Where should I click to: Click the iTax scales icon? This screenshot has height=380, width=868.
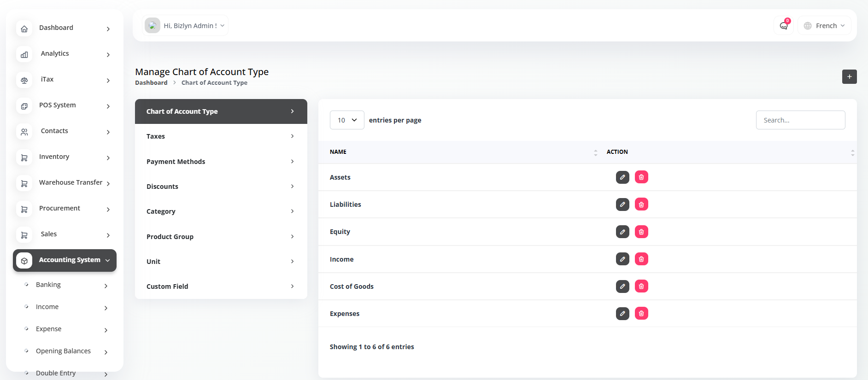point(24,80)
